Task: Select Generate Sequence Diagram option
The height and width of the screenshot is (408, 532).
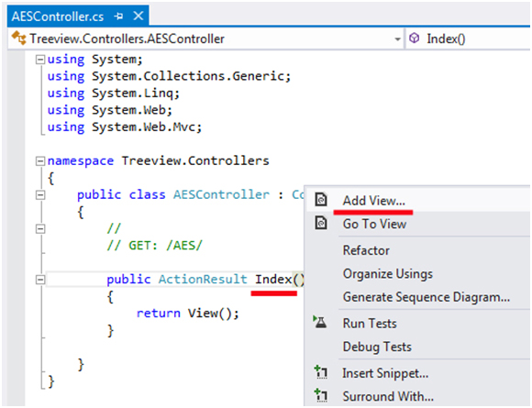Action: click(x=427, y=297)
